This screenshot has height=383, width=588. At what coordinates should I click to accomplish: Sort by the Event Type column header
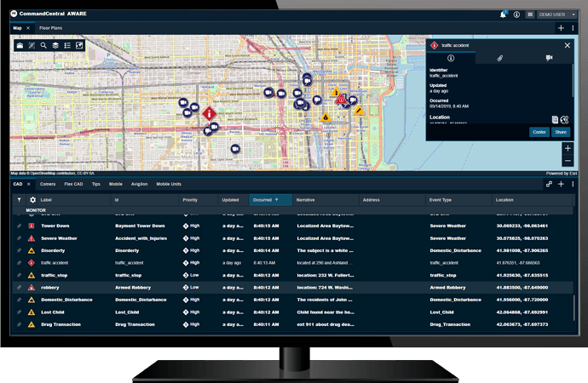(458, 200)
